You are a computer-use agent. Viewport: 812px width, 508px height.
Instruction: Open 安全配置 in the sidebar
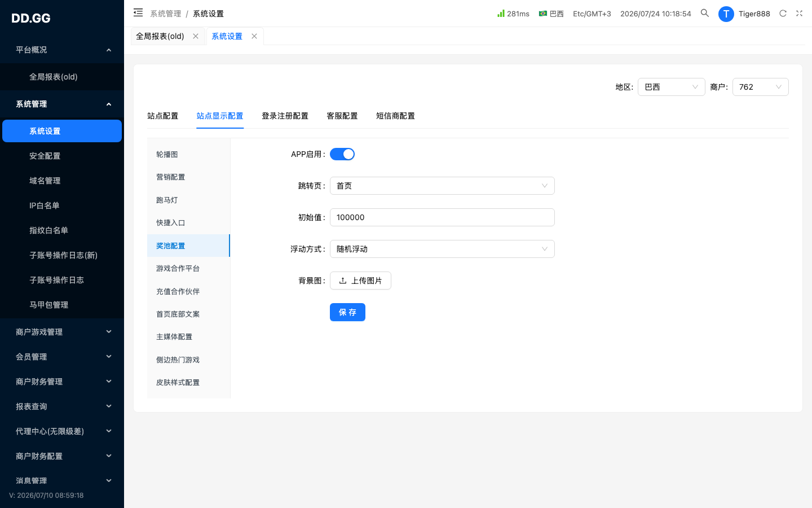click(x=62, y=156)
